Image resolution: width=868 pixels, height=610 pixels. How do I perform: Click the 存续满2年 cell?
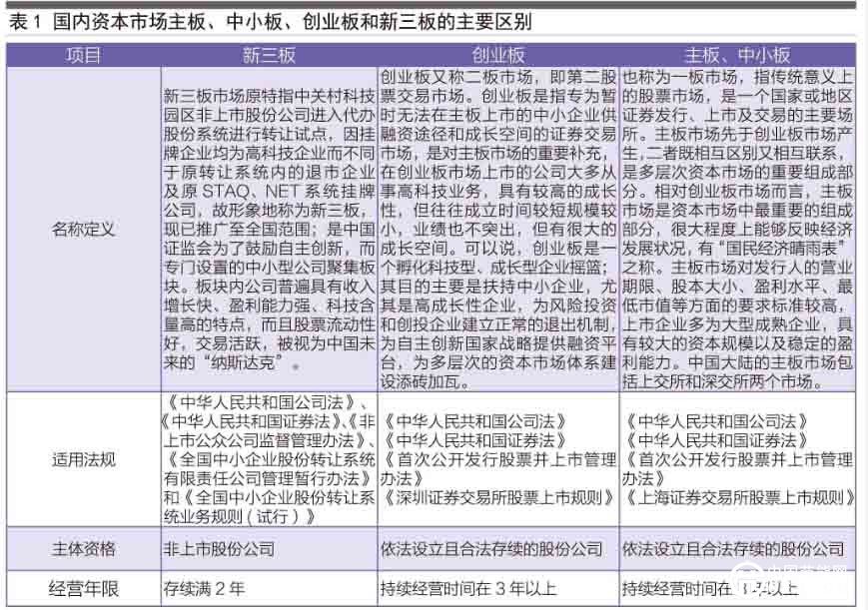pos(204,588)
